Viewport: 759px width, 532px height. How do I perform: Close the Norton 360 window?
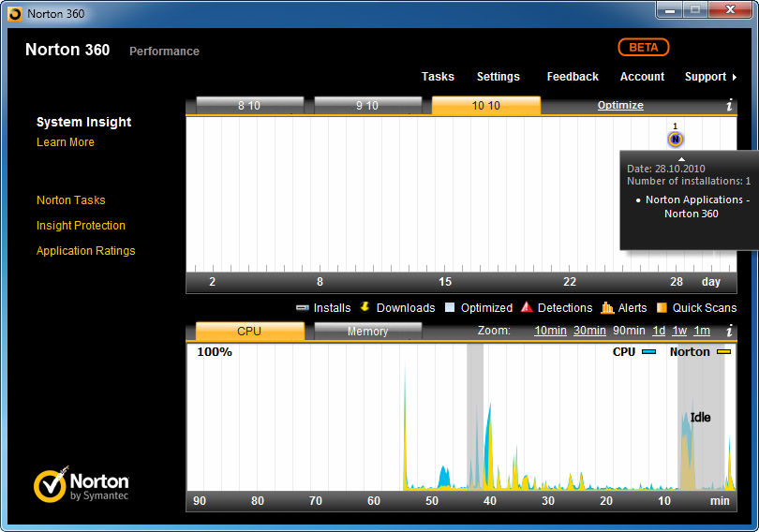(731, 10)
